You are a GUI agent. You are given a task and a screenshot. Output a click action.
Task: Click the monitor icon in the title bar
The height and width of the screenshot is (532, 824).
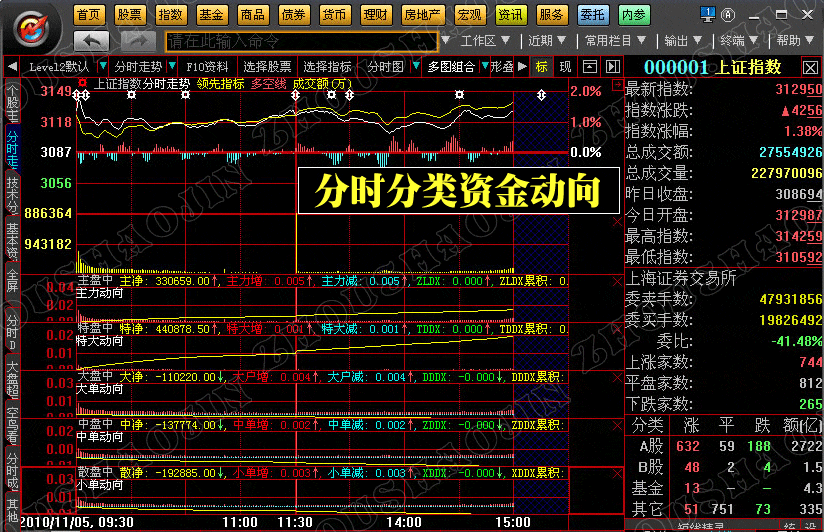tap(709, 15)
